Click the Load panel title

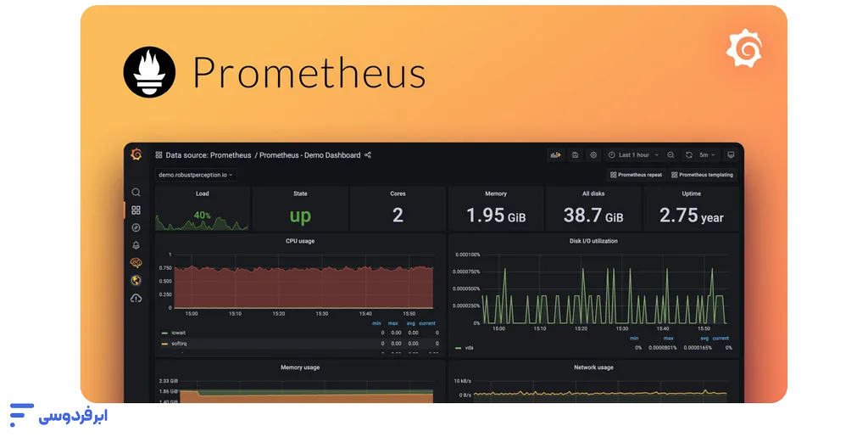(202, 193)
